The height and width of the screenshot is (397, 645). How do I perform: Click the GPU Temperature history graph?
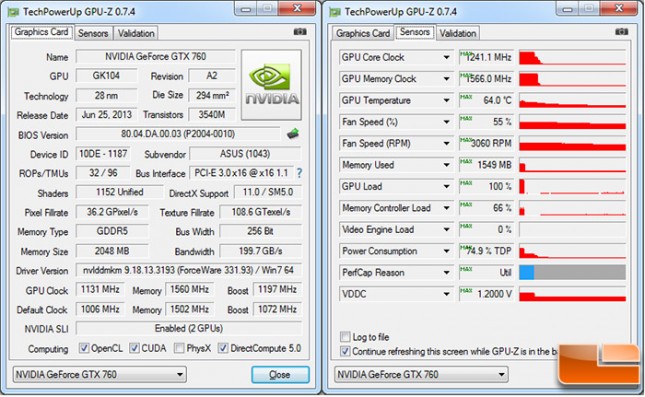(x=572, y=100)
